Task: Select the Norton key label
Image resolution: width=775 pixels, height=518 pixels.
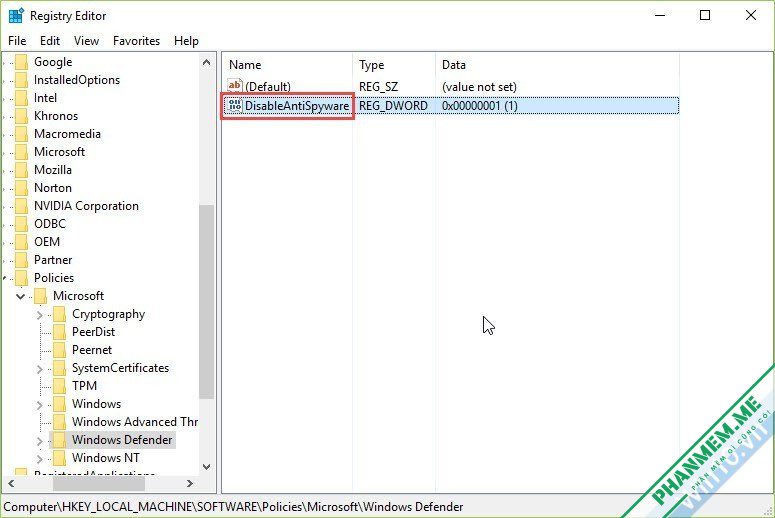Action: tap(53, 188)
